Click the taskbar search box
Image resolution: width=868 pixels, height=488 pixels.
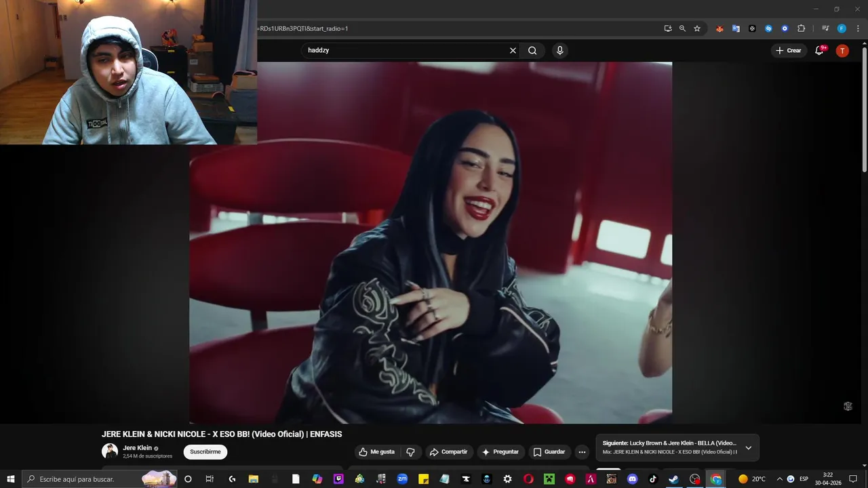[x=100, y=479]
